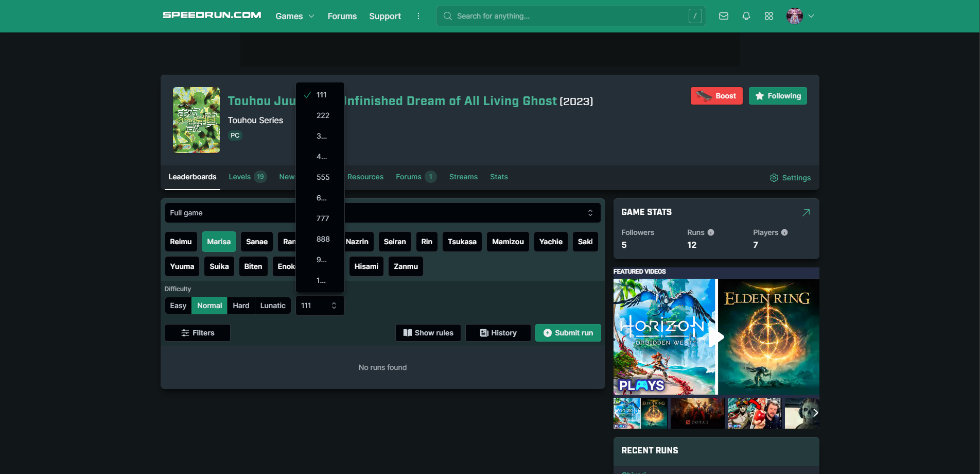
Task: Open the Full game category dropdown
Action: 382,213
